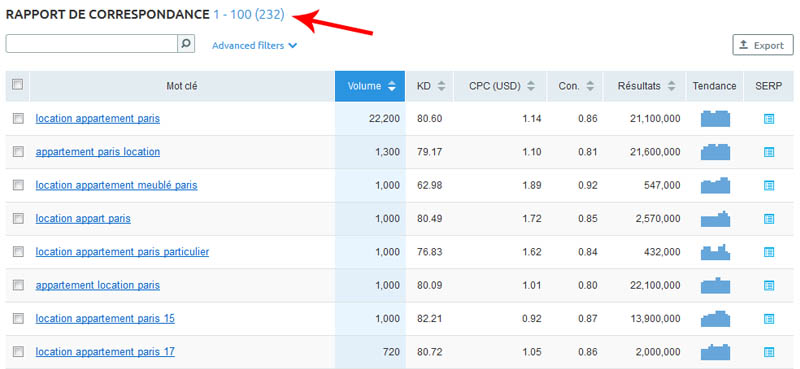Viewport: 800px width, 369px height.
Task: Check the box for location appartement paris
Action: pyautogui.click(x=18, y=118)
